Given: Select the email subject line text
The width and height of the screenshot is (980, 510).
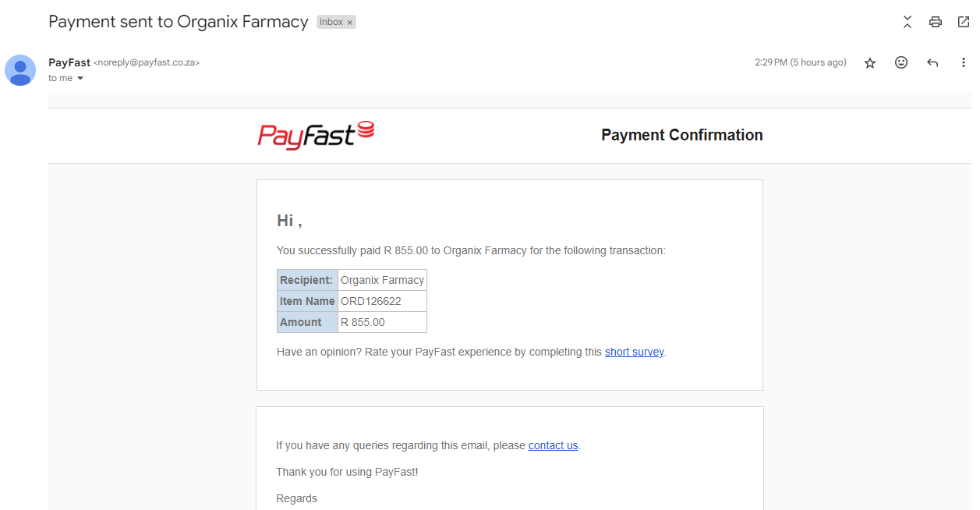Looking at the screenshot, I should point(179,22).
